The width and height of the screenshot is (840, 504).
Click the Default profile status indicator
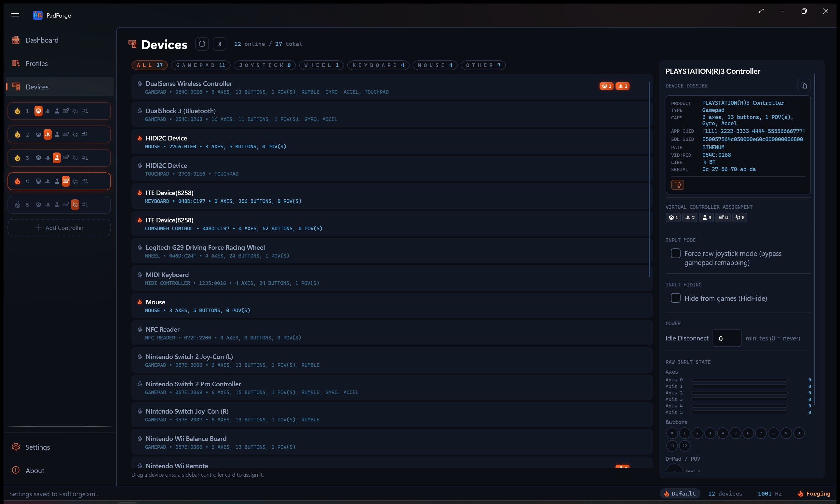click(x=680, y=494)
